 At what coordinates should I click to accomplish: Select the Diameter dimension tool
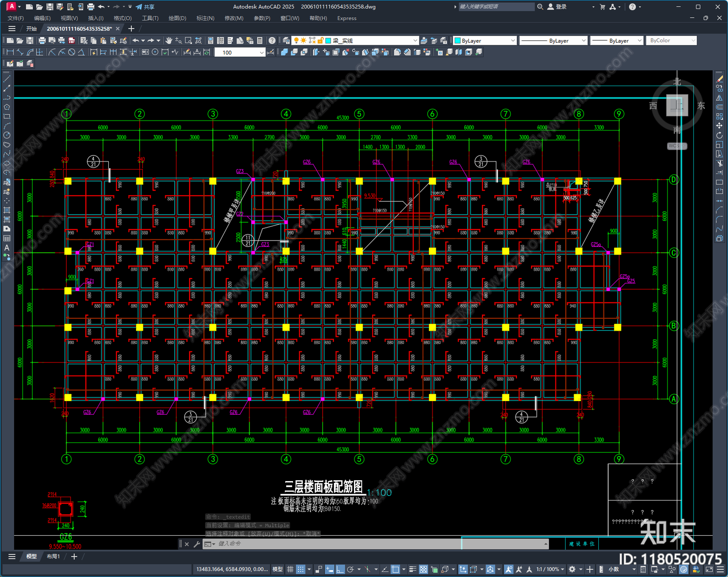[71, 52]
